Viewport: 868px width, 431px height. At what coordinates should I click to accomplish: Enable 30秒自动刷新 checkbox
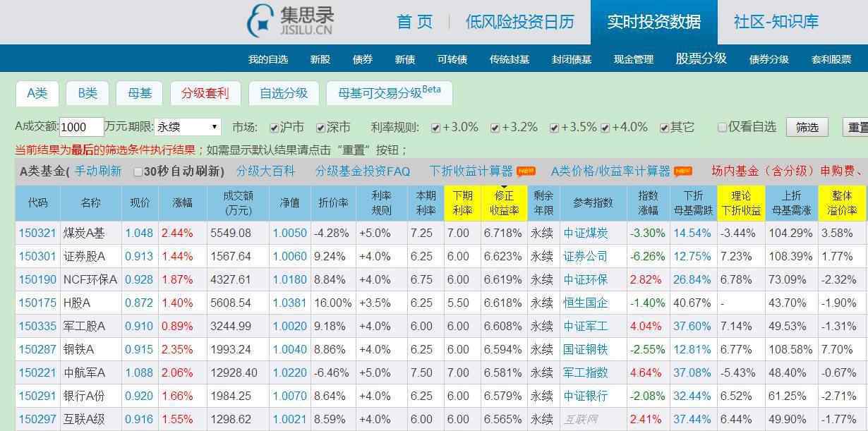click(x=138, y=171)
